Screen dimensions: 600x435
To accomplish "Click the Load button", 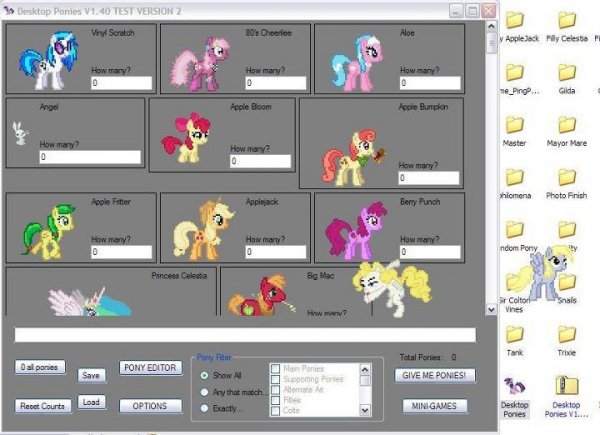I will (91, 402).
